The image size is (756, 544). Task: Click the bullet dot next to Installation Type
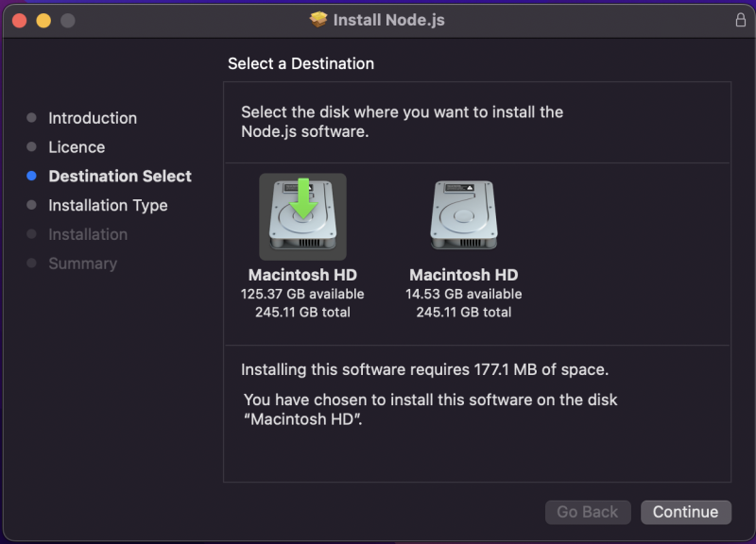(x=31, y=206)
